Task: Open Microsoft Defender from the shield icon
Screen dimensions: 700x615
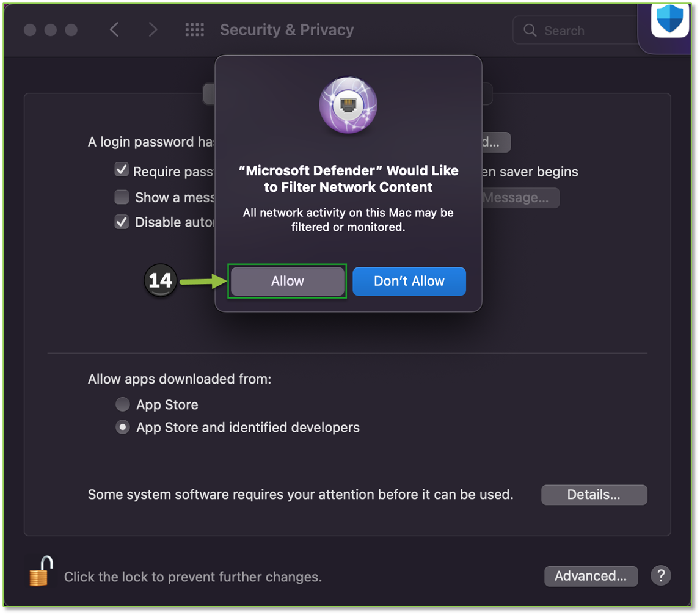Action: click(x=669, y=20)
